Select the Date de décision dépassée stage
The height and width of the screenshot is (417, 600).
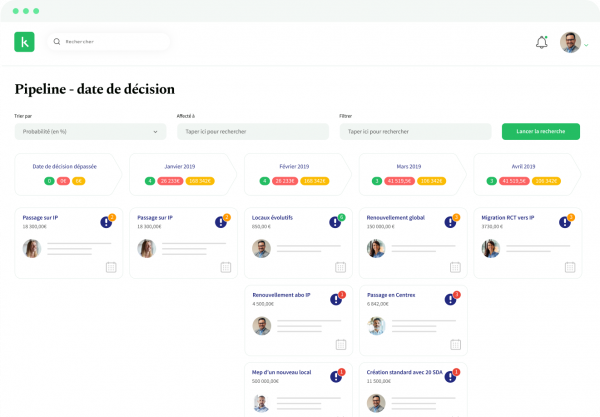[65, 166]
